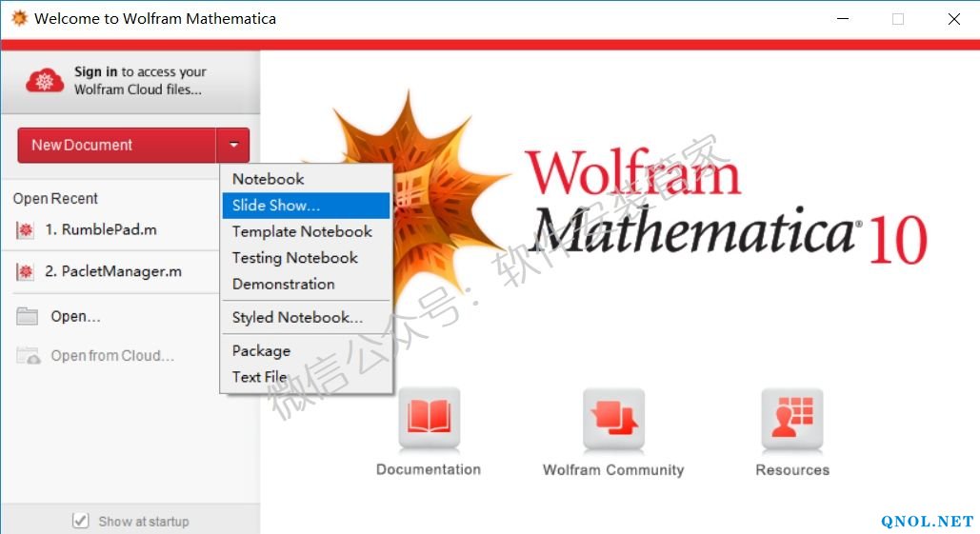This screenshot has height=534, width=980.
Task: Open Styled Notebook... menu option
Action: [297, 318]
